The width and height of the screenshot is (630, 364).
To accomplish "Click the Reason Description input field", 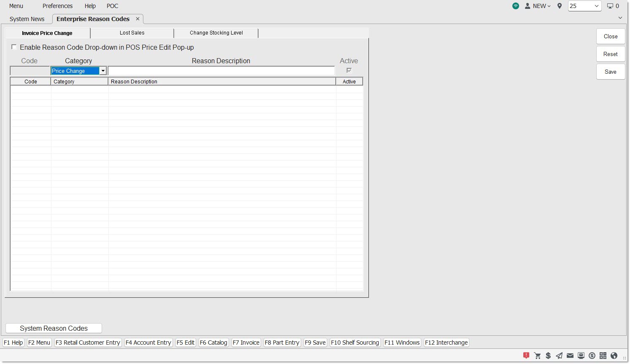I will click(x=221, y=71).
